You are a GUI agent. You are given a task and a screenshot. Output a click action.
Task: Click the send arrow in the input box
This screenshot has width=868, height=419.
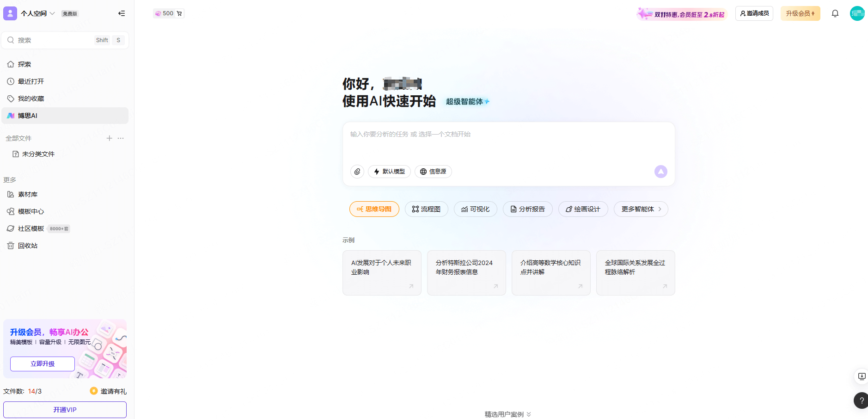tap(660, 172)
